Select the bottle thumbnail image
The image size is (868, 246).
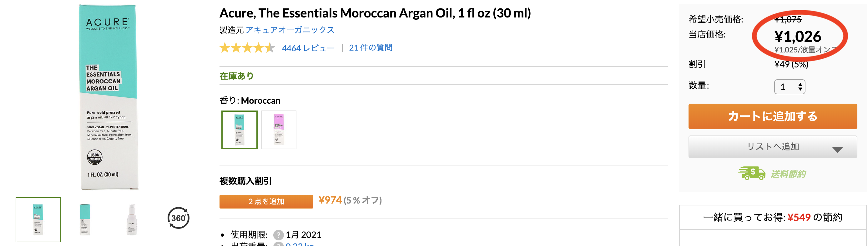click(132, 219)
